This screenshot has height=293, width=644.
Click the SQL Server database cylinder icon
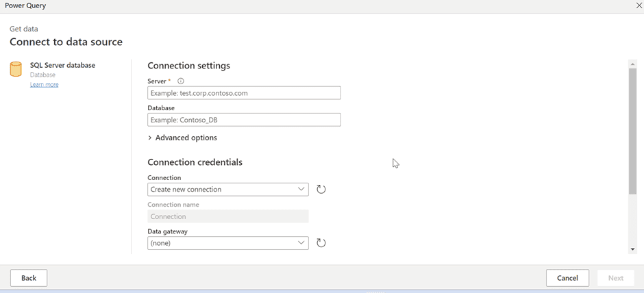coord(16,69)
